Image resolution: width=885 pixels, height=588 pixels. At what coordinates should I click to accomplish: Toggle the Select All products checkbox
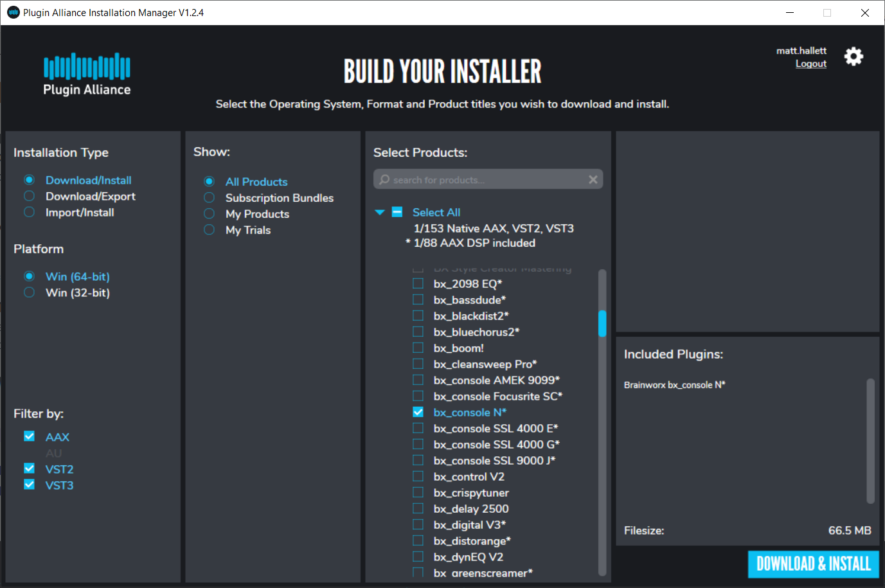point(397,212)
